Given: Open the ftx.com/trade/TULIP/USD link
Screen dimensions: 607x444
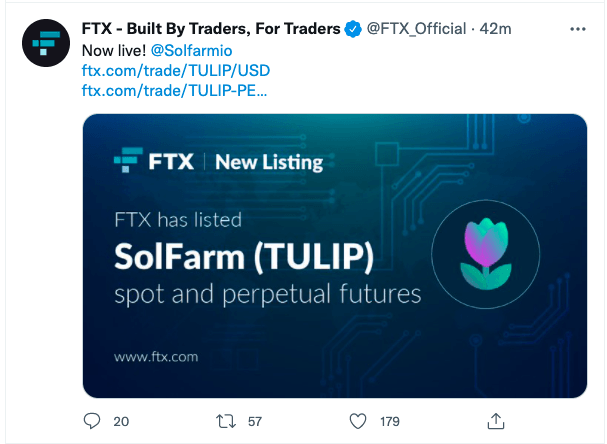Looking at the screenshot, I should 162,71.
